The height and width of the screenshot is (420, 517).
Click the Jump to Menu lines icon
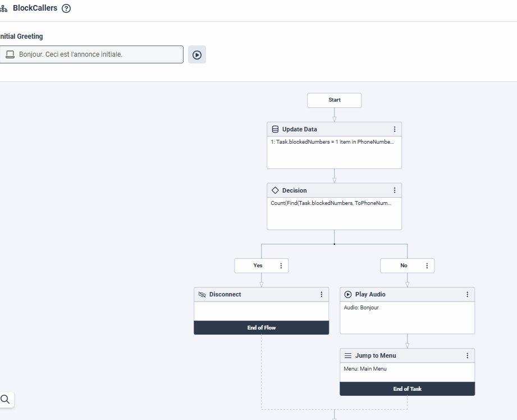(x=348, y=355)
